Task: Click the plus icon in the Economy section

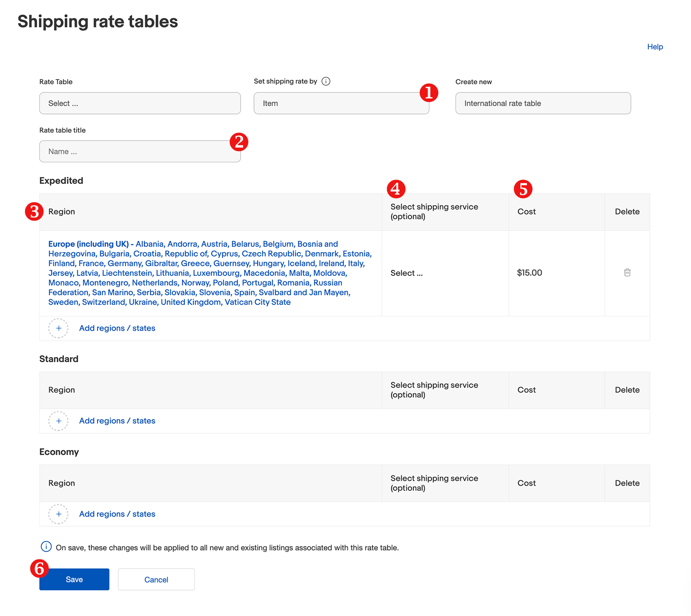Action: click(x=58, y=514)
